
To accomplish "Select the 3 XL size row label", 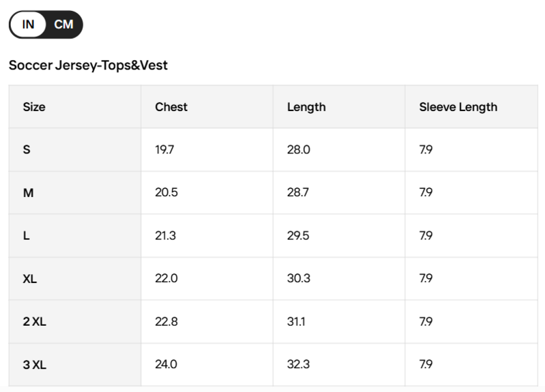I will [34, 365].
